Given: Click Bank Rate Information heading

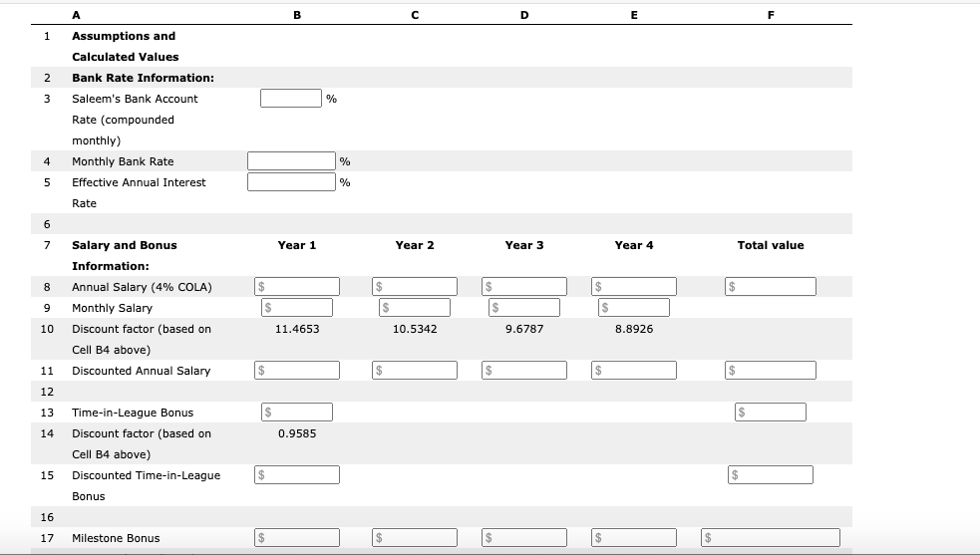Looking at the screenshot, I should pyautogui.click(x=143, y=78).
